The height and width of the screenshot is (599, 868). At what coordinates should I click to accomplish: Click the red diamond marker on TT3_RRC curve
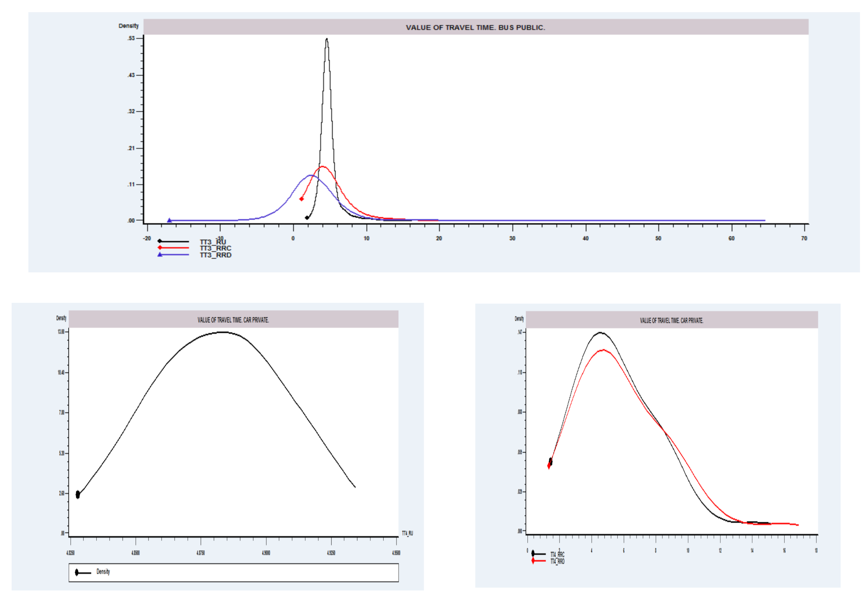coord(301,199)
